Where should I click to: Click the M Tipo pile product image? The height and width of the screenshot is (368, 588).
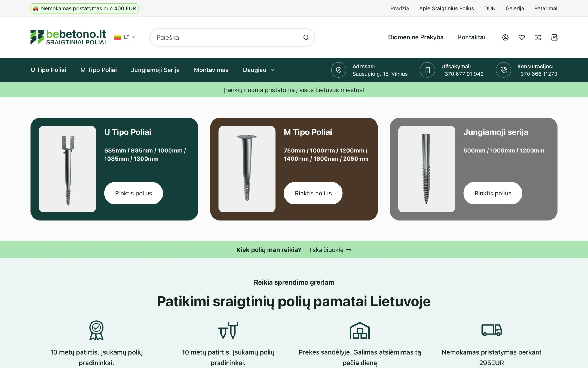pyautogui.click(x=247, y=169)
